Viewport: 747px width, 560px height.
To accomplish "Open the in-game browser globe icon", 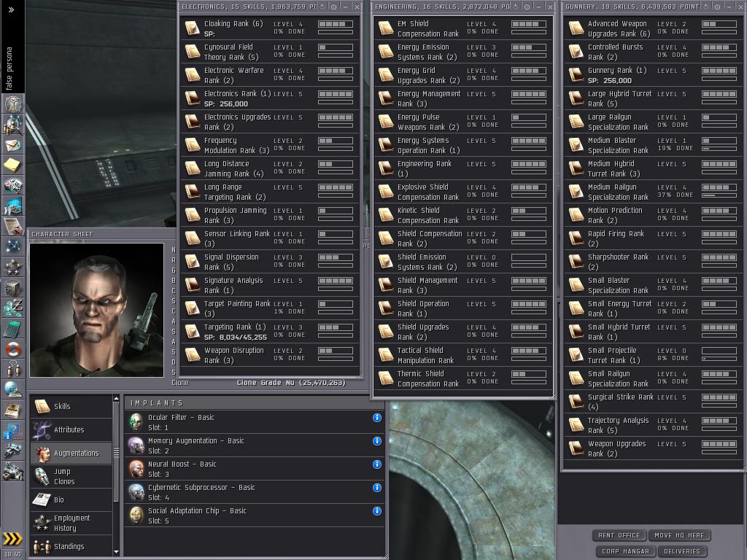I will 13,390.
